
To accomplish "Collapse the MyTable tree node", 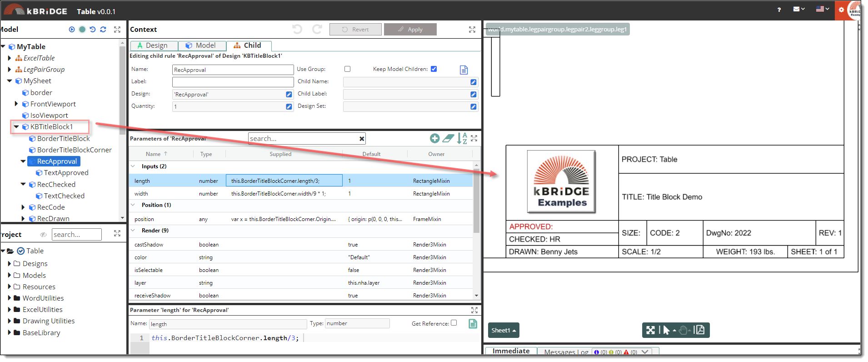I will click(3, 46).
